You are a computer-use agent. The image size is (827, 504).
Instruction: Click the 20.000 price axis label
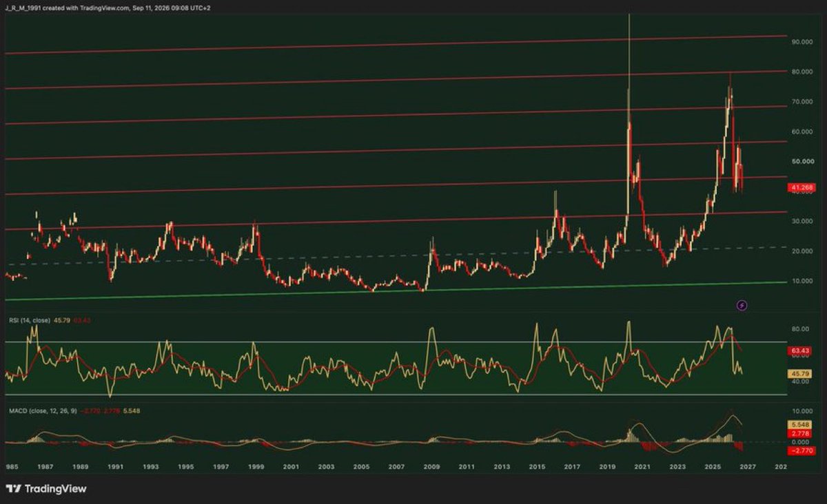804,251
